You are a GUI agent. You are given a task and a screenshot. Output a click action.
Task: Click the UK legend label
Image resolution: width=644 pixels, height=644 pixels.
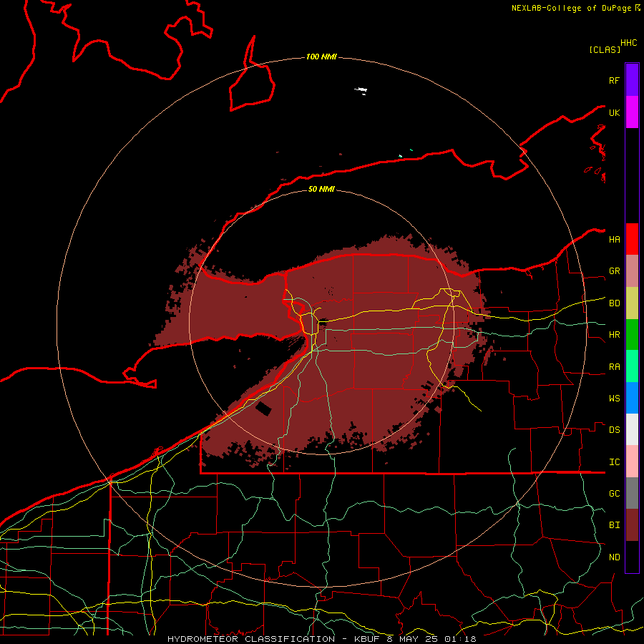pyautogui.click(x=614, y=112)
